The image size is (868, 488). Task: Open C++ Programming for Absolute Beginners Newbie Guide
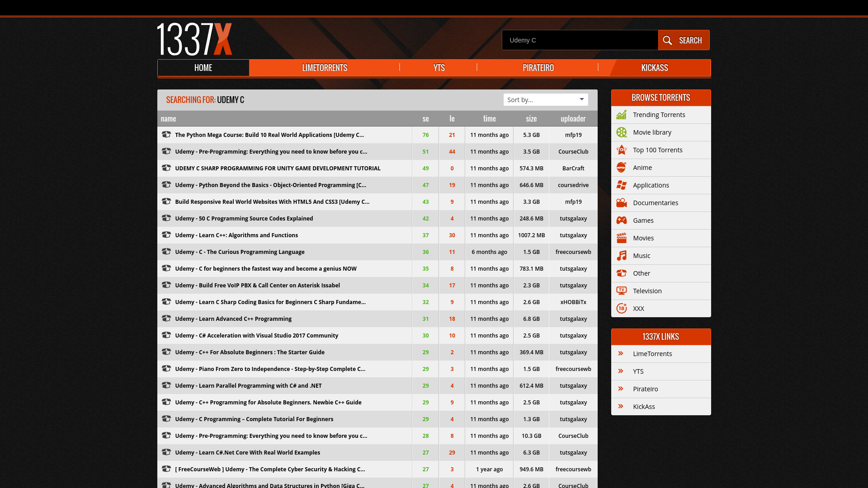(x=268, y=403)
